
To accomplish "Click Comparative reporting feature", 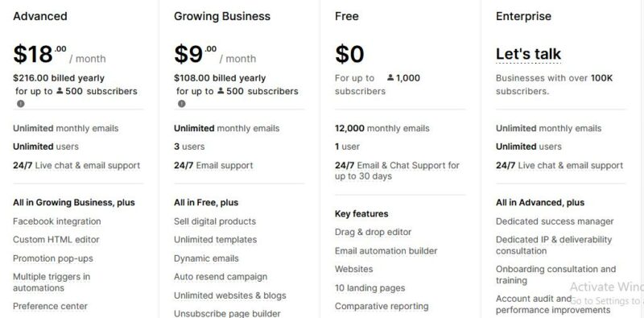I will point(382,306).
